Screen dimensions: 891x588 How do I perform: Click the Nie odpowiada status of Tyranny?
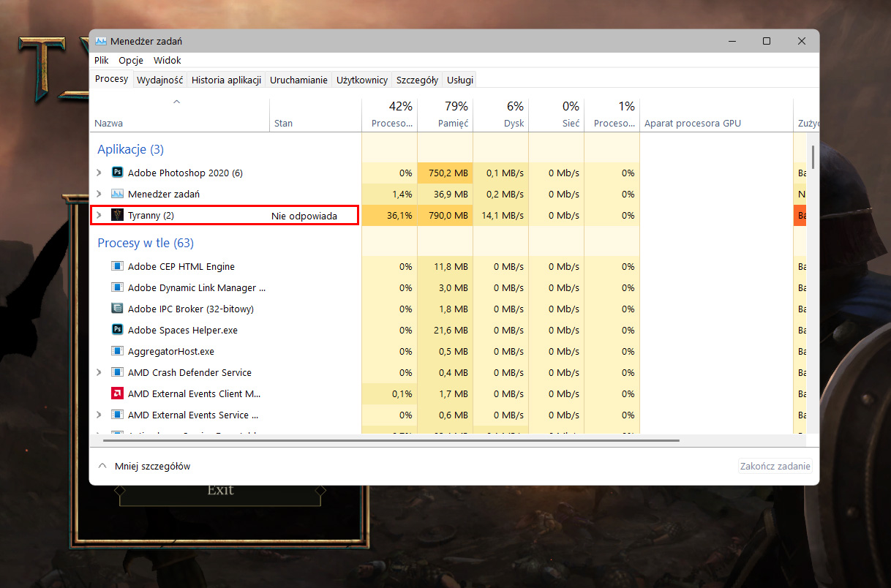(x=304, y=216)
